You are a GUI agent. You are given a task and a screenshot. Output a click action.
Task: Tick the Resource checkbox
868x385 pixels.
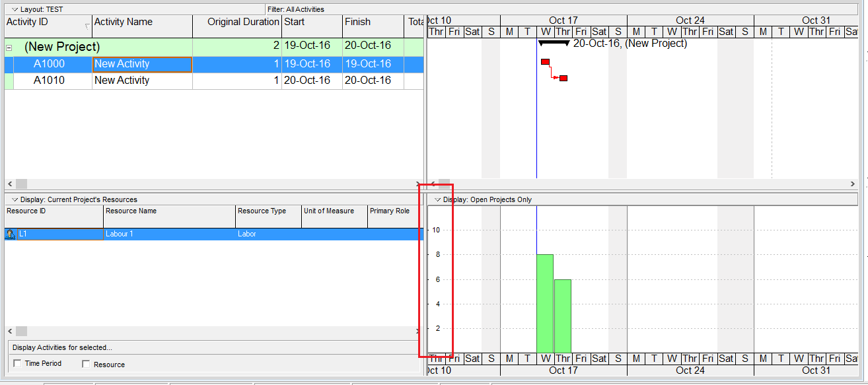(86, 364)
